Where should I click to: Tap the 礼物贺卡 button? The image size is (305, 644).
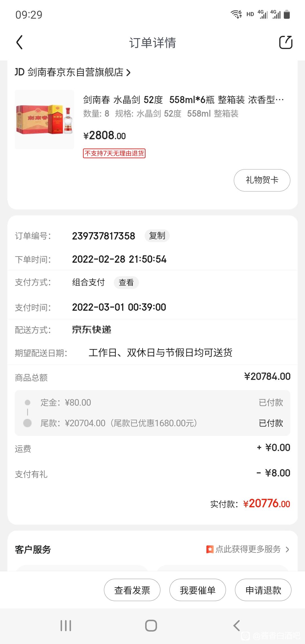pos(262,180)
